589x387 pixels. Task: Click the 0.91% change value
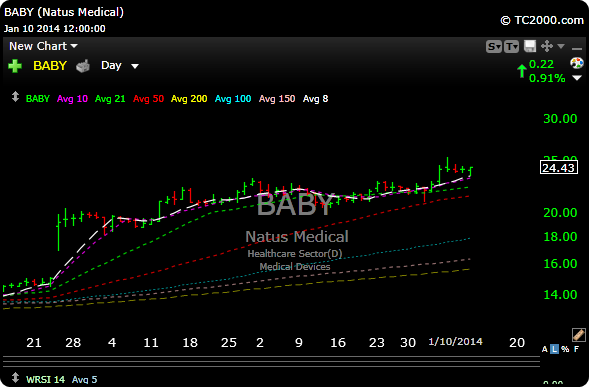tap(547, 78)
